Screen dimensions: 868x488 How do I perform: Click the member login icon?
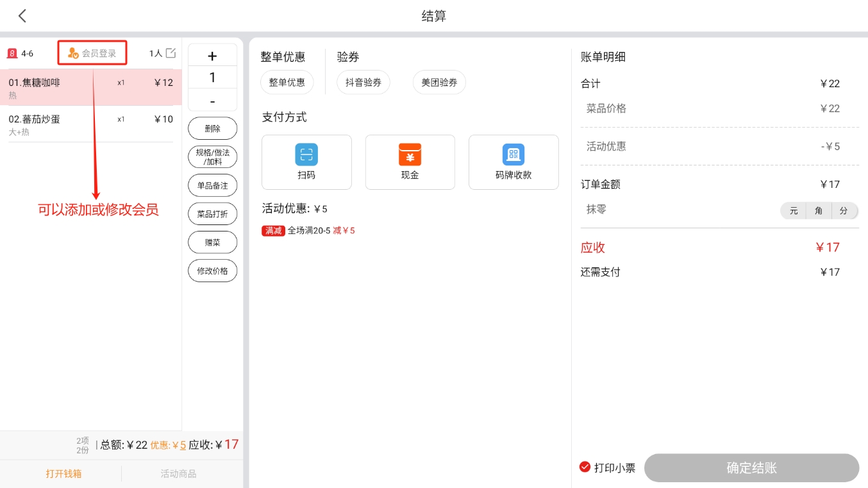[x=73, y=53]
